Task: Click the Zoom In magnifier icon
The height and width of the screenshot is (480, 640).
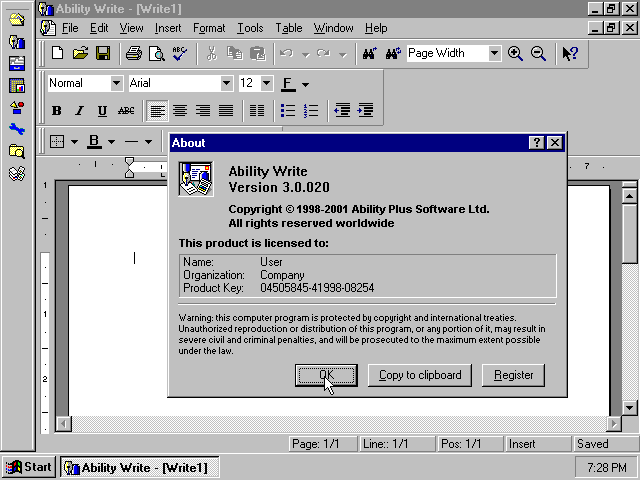Action: click(515, 53)
